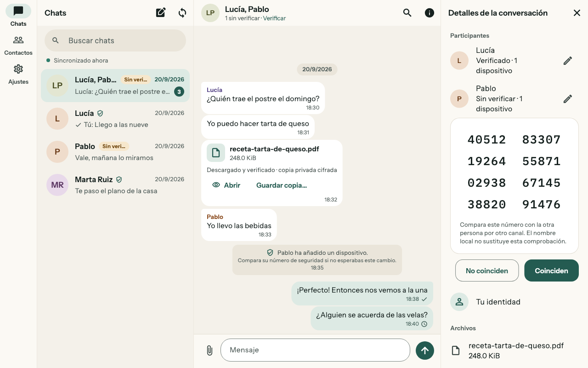Click the PDF file icon in message bubble
The height and width of the screenshot is (368, 588).
click(216, 153)
